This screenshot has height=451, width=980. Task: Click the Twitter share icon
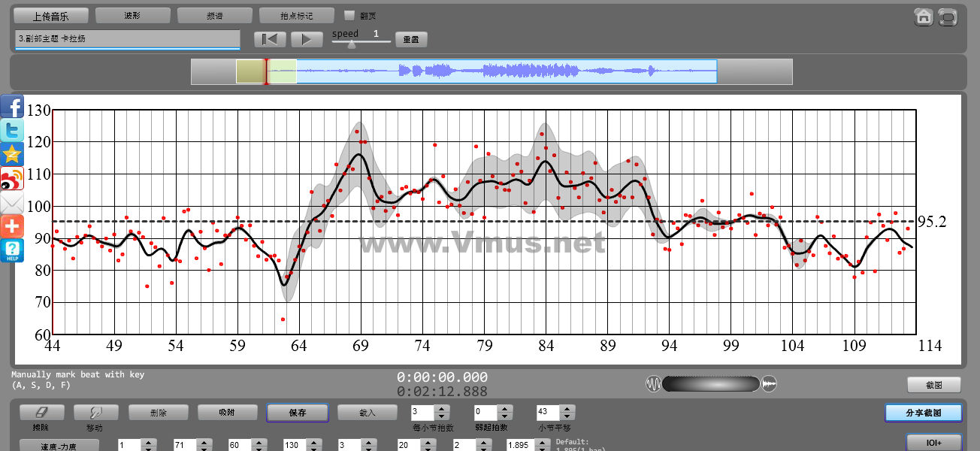(x=12, y=131)
